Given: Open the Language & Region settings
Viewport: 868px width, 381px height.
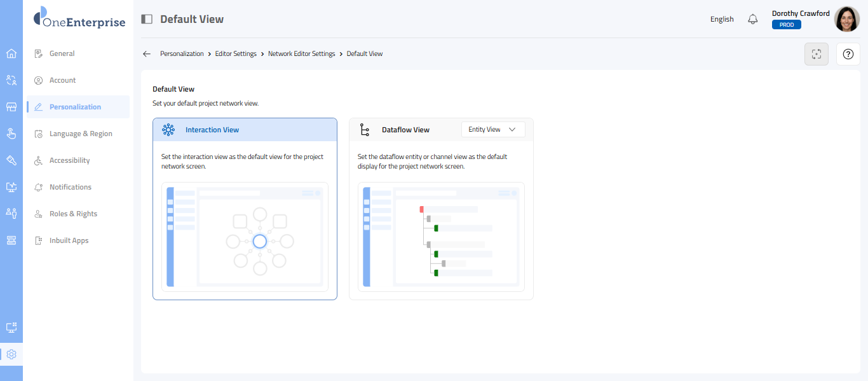Looking at the screenshot, I should pos(81,134).
